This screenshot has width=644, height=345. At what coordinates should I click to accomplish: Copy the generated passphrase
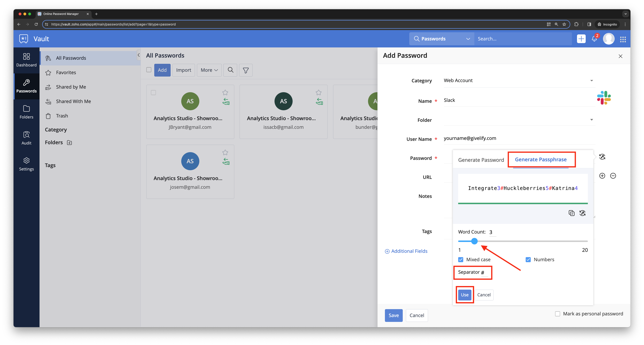pyautogui.click(x=571, y=213)
